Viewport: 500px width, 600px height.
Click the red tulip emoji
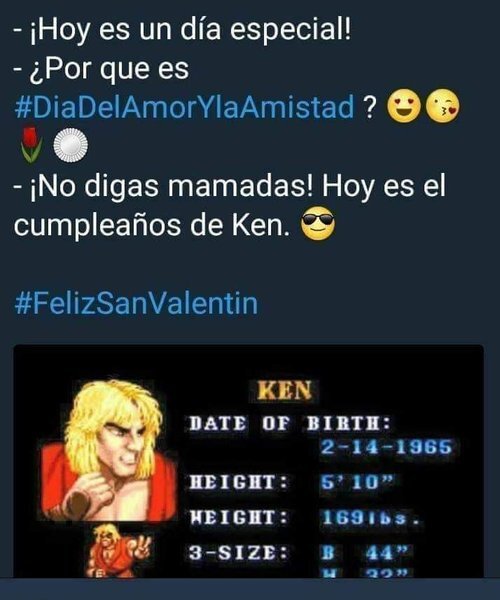click(30, 145)
